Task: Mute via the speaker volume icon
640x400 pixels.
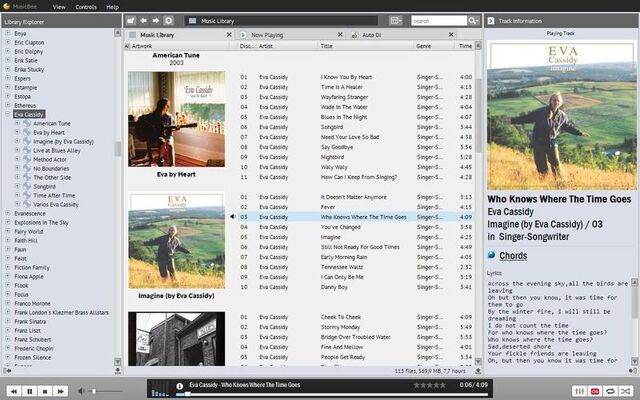Action: point(81,391)
